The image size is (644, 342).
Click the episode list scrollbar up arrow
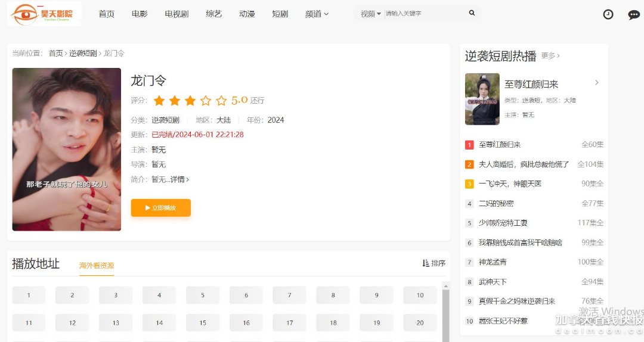[x=445, y=286]
